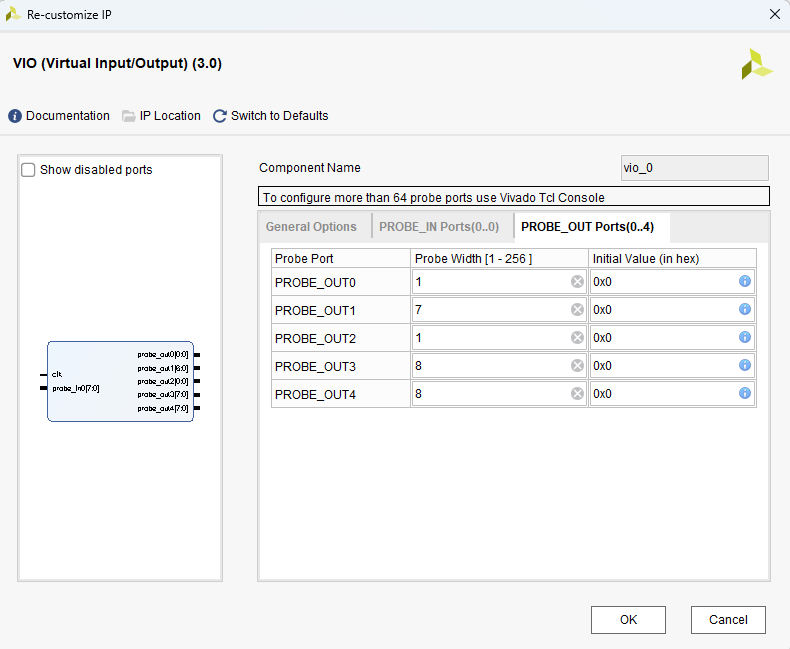Click Switch to Defaults
Screen dimensions: 790x649
tap(271, 116)
